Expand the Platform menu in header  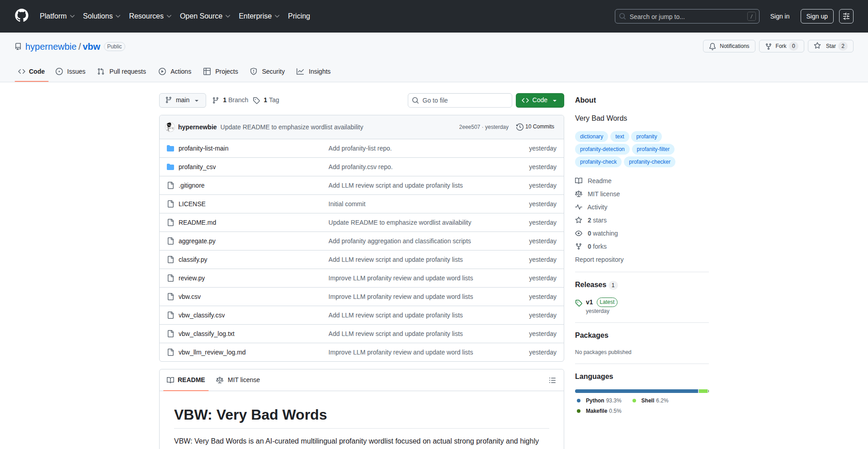57,16
